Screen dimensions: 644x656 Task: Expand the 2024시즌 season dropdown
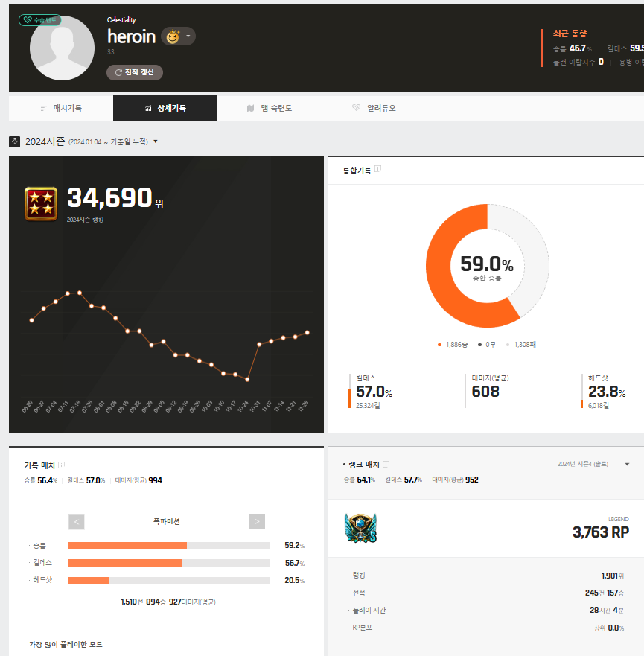click(156, 141)
